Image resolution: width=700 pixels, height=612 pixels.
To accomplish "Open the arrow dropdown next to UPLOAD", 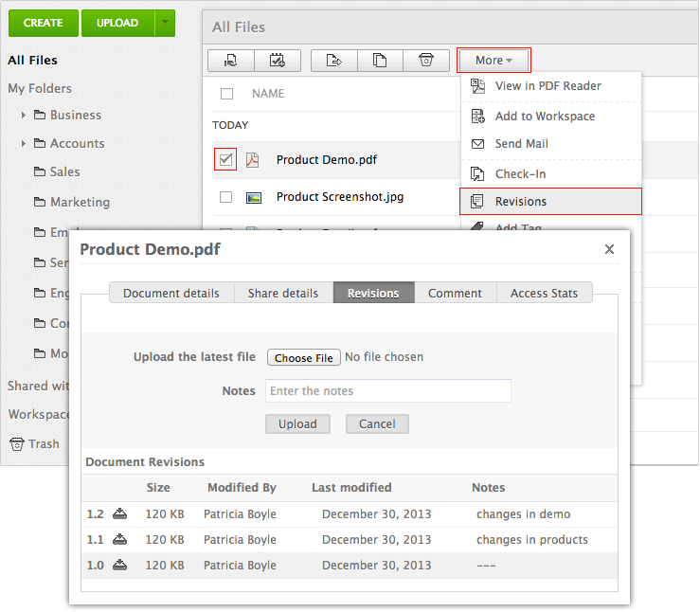I will [x=165, y=23].
